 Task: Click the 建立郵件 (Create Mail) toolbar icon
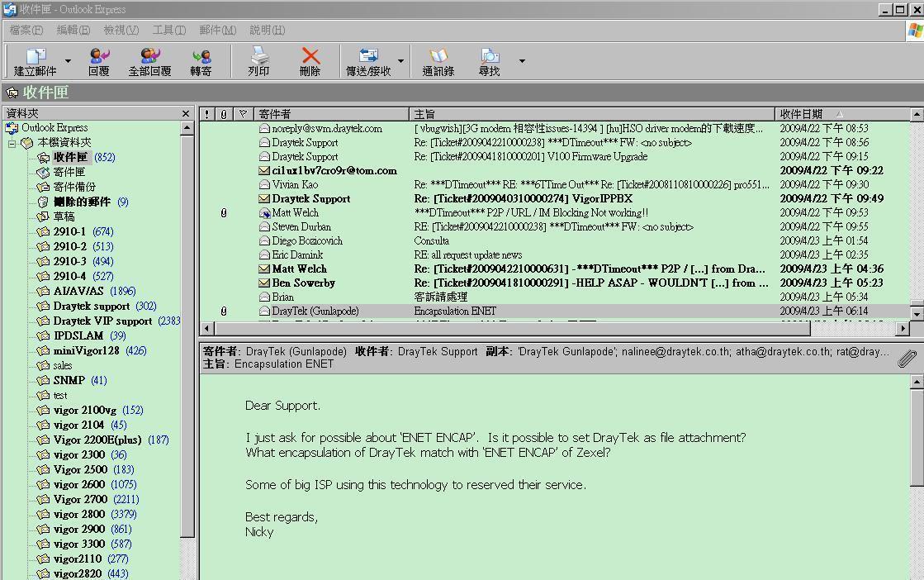[x=36, y=62]
